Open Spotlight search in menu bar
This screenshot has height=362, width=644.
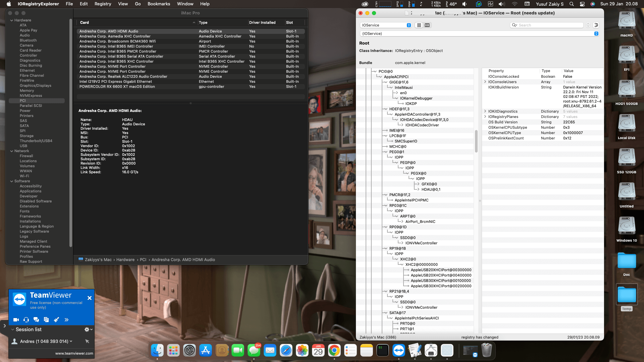pyautogui.click(x=572, y=4)
